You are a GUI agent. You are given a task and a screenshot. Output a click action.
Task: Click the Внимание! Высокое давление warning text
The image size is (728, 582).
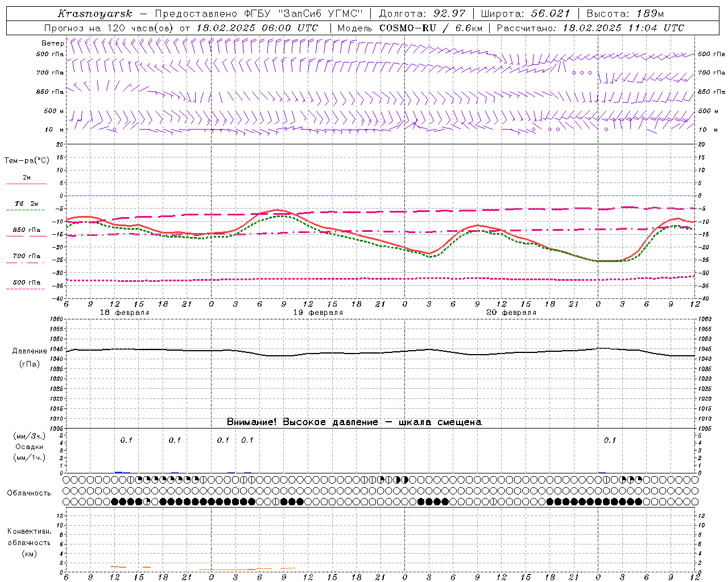point(354,422)
